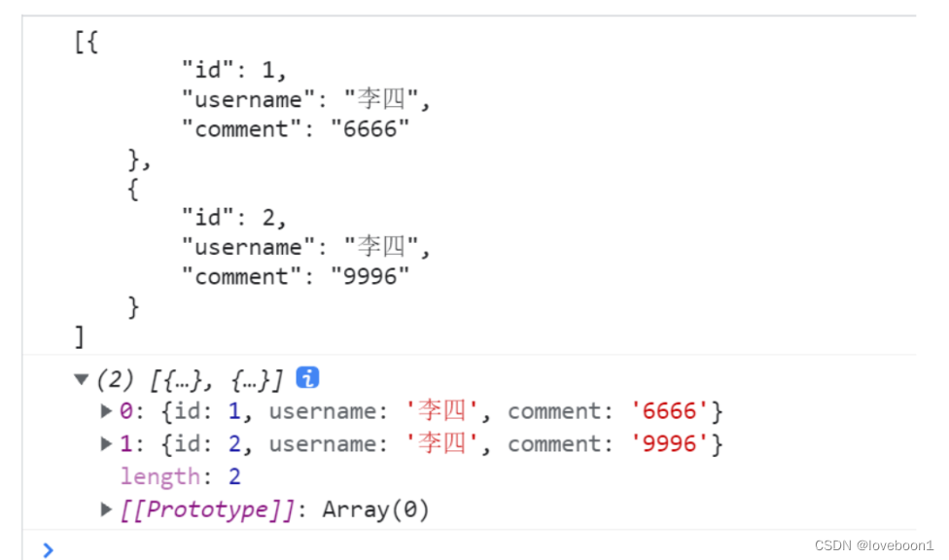Click the '6666' comment value in item 0
This screenshot has width=949, height=560.
click(669, 411)
